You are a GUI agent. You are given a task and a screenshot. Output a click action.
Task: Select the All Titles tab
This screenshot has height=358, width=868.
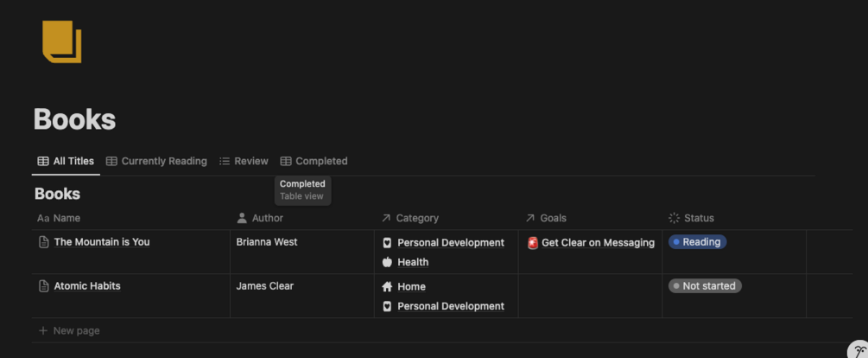pos(66,161)
